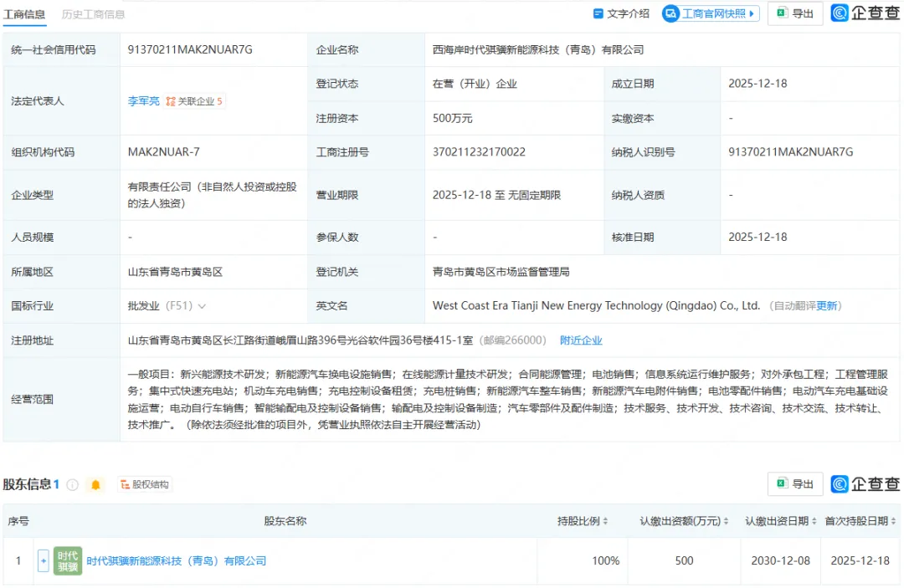Click the 时代骐骥 shareholder logo thumbnail
This screenshot has width=904, height=588.
pos(67,560)
